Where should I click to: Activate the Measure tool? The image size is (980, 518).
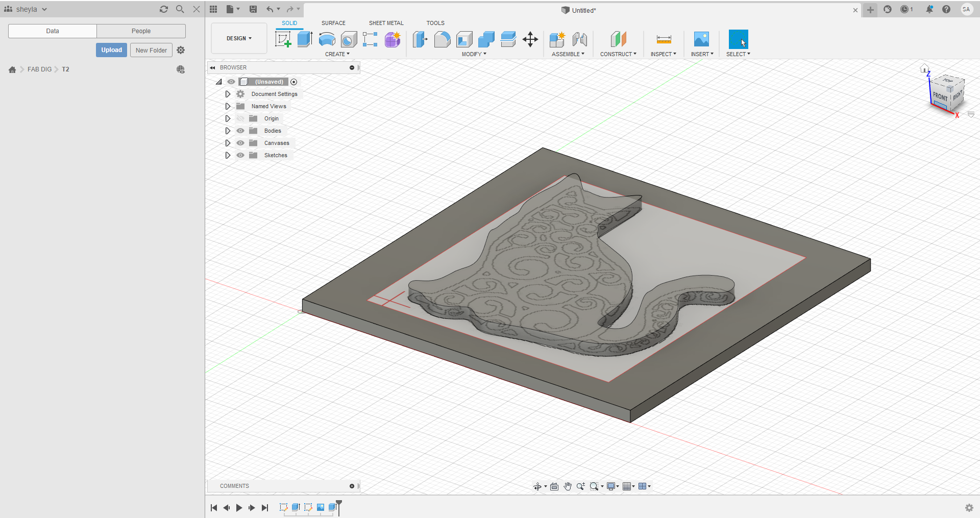664,39
